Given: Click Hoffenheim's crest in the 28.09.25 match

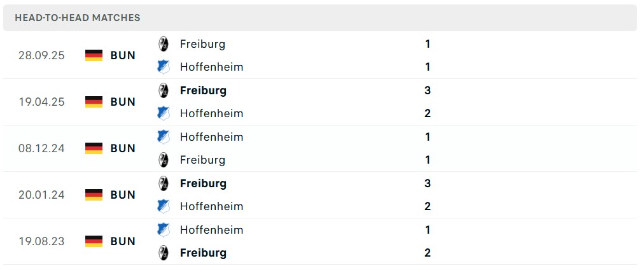Looking at the screenshot, I should pyautogui.click(x=164, y=67).
